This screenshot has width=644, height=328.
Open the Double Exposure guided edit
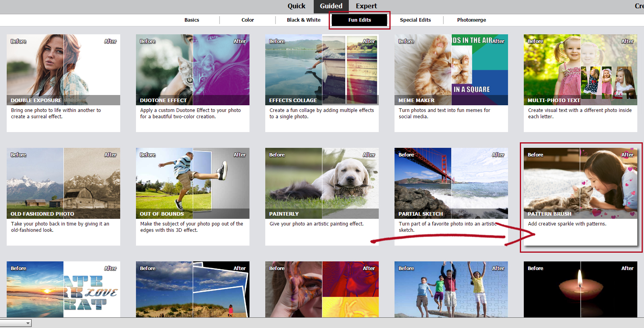tap(63, 70)
